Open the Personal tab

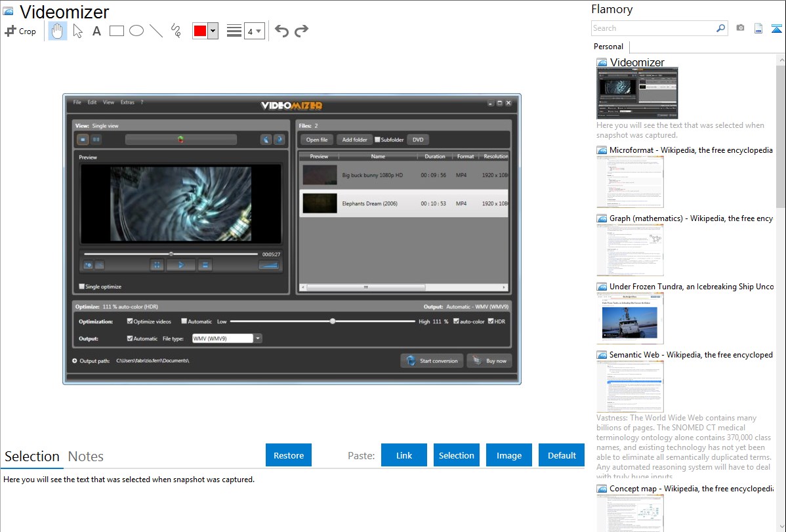coord(608,47)
